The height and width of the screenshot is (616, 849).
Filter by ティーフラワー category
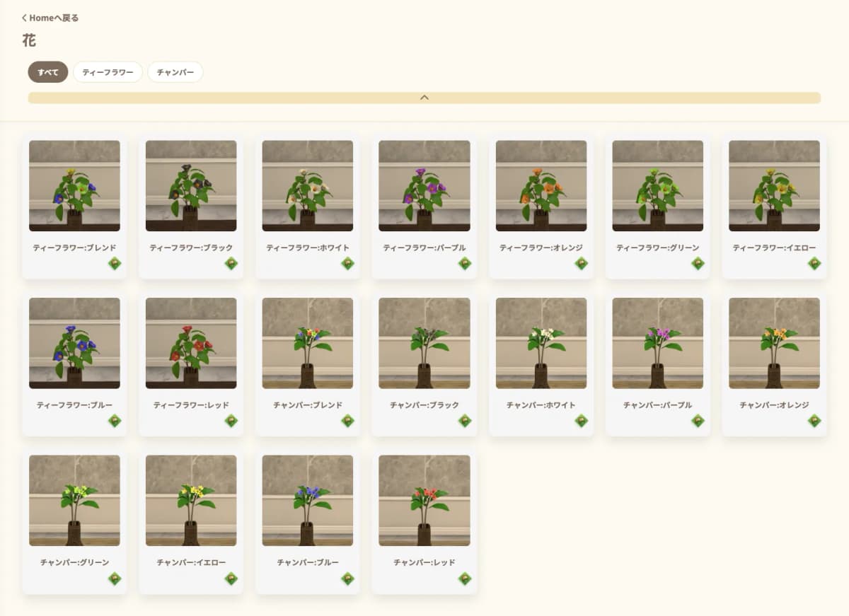108,72
